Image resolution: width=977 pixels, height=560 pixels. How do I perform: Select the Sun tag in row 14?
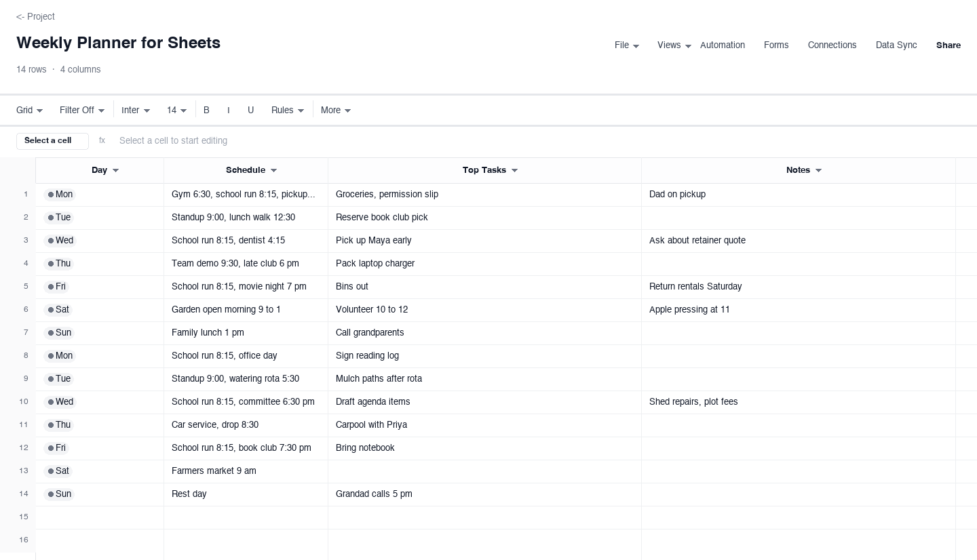point(58,494)
